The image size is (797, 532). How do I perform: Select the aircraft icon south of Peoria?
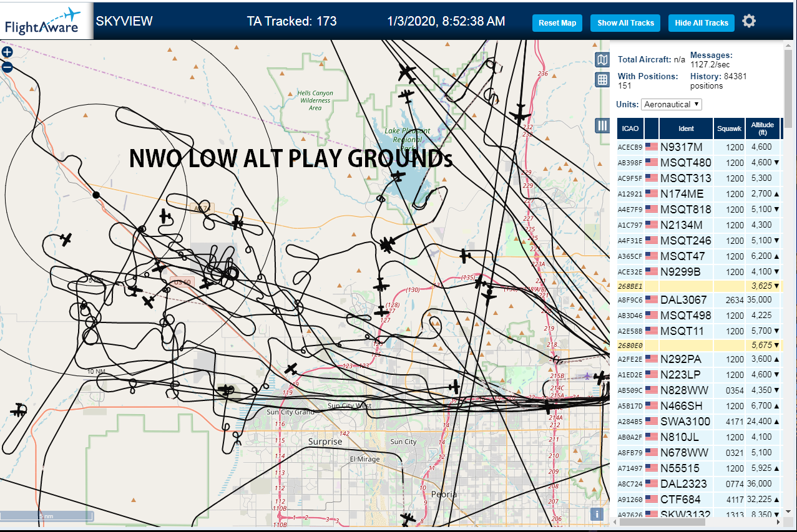(408, 518)
